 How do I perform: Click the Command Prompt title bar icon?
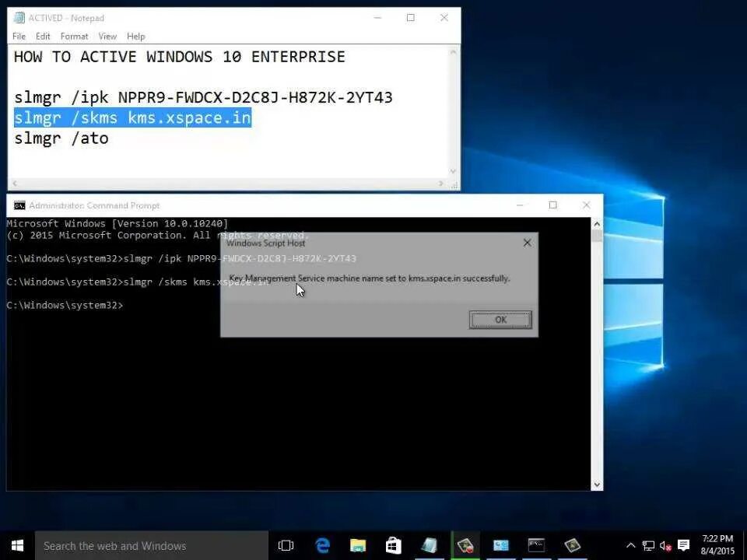coord(19,205)
